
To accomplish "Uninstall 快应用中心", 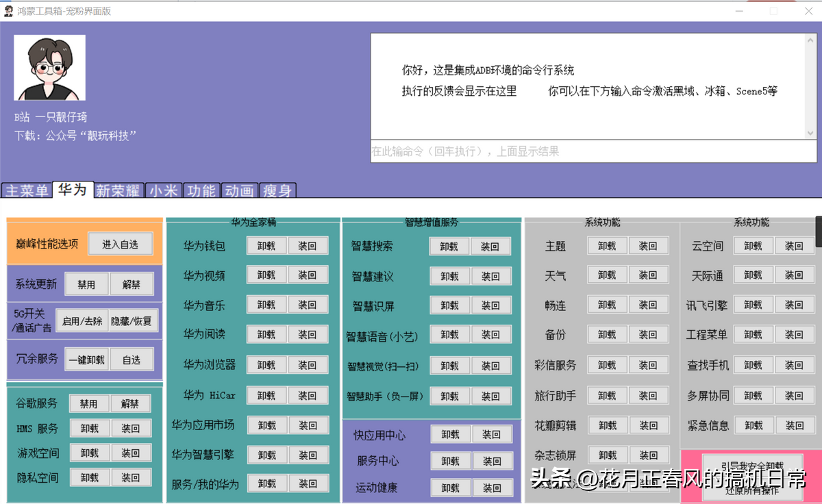I will point(451,434).
